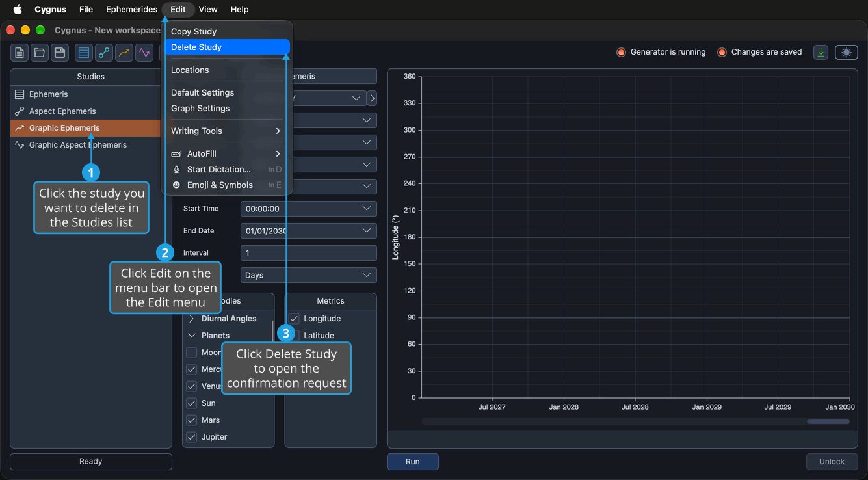Click the New document toolbar icon
Image resolution: width=868 pixels, height=480 pixels.
20,53
